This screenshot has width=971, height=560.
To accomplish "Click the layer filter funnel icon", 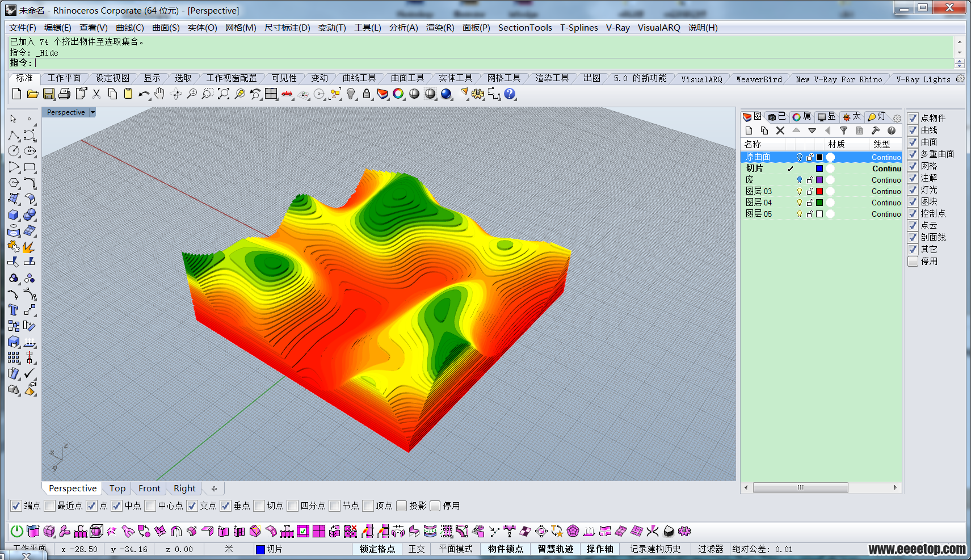I will coord(844,130).
